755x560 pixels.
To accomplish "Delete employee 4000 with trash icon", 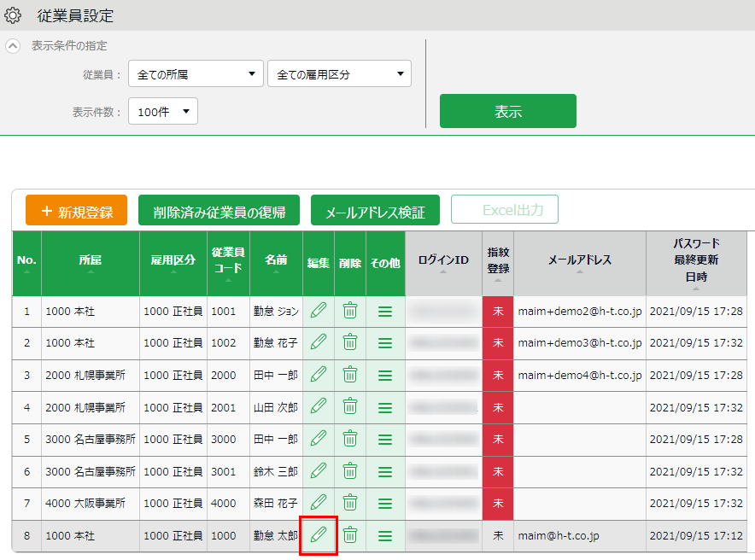I will point(350,503).
